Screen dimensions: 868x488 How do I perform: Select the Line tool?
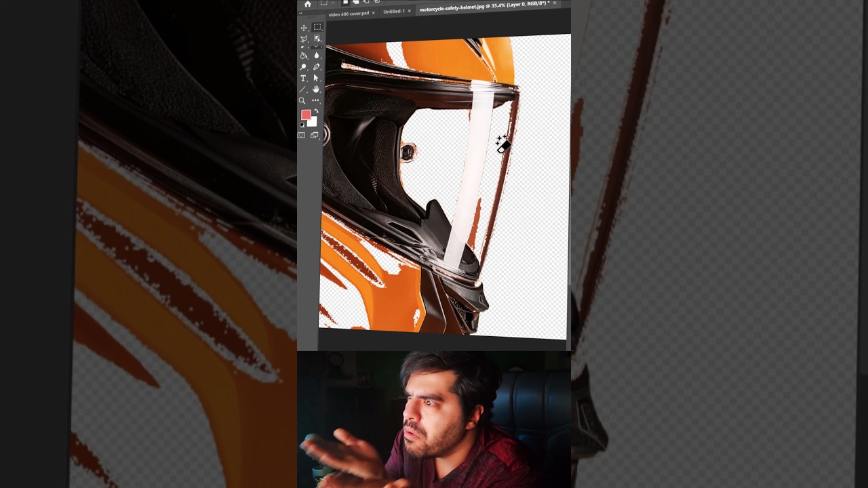(x=302, y=89)
